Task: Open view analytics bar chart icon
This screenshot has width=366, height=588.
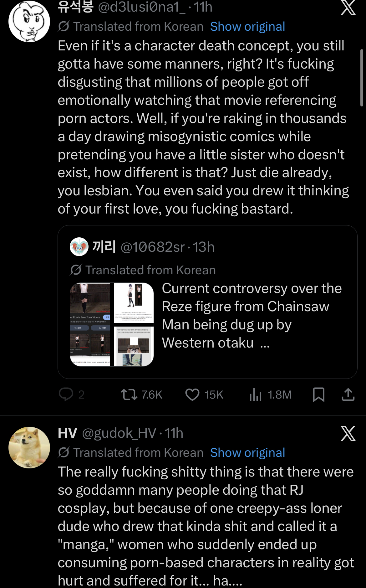Action: click(x=256, y=395)
